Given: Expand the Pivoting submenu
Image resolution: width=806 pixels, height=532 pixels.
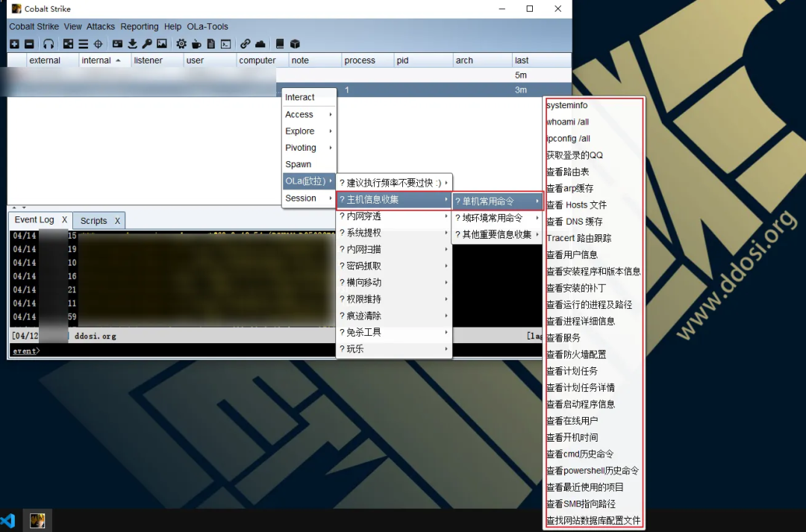Looking at the screenshot, I should [x=309, y=148].
